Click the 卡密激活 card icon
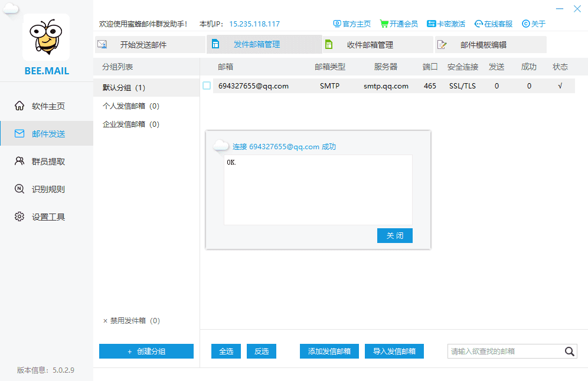The height and width of the screenshot is (381, 588). tap(431, 24)
